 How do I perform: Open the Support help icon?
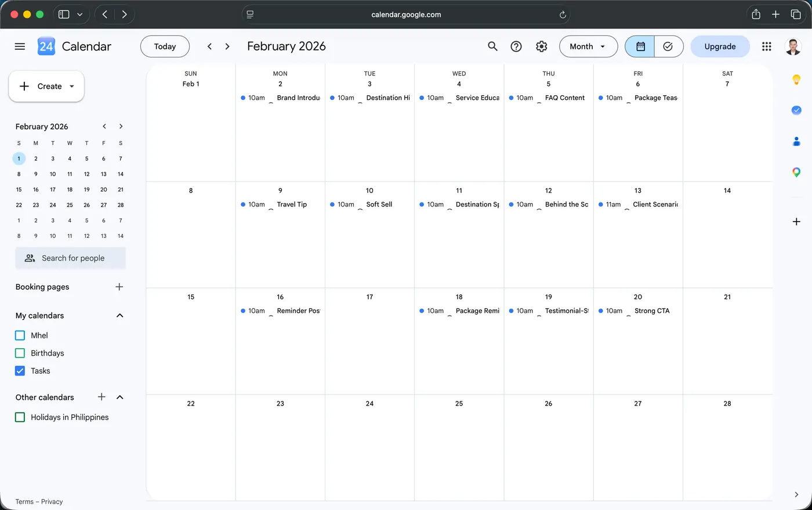click(x=516, y=46)
